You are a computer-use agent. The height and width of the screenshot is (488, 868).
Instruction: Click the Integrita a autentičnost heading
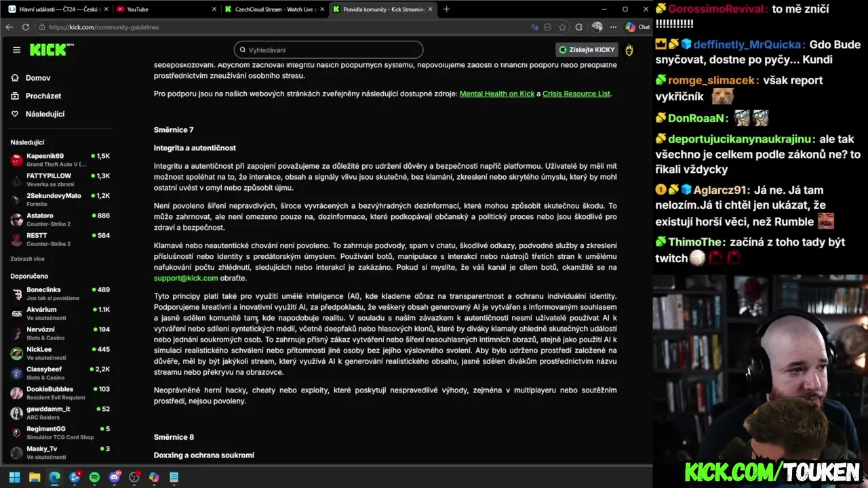(x=195, y=148)
